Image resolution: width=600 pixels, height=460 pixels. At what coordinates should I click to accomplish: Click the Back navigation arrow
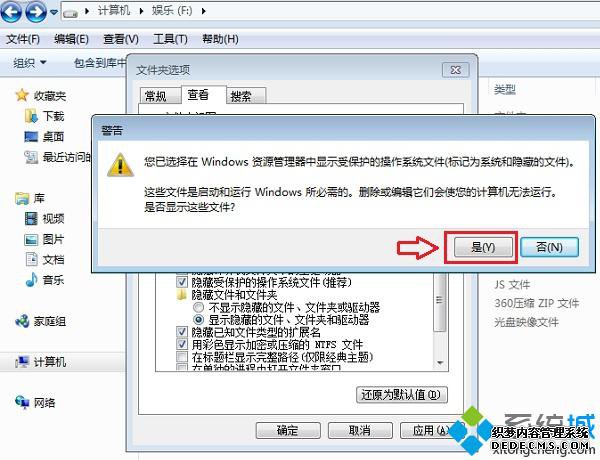coord(11,11)
